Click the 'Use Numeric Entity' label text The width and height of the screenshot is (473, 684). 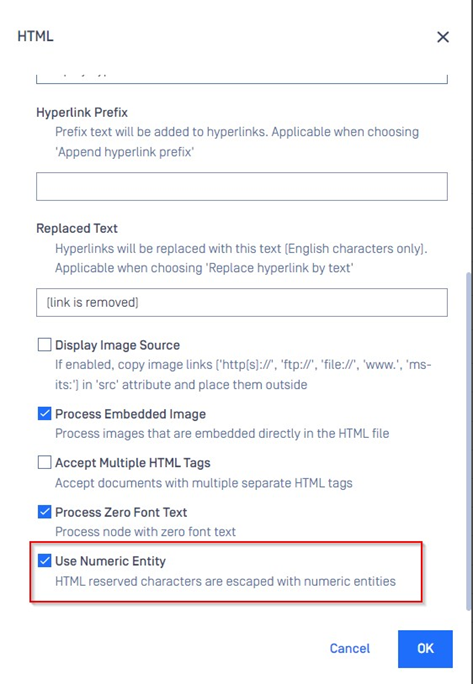110,561
